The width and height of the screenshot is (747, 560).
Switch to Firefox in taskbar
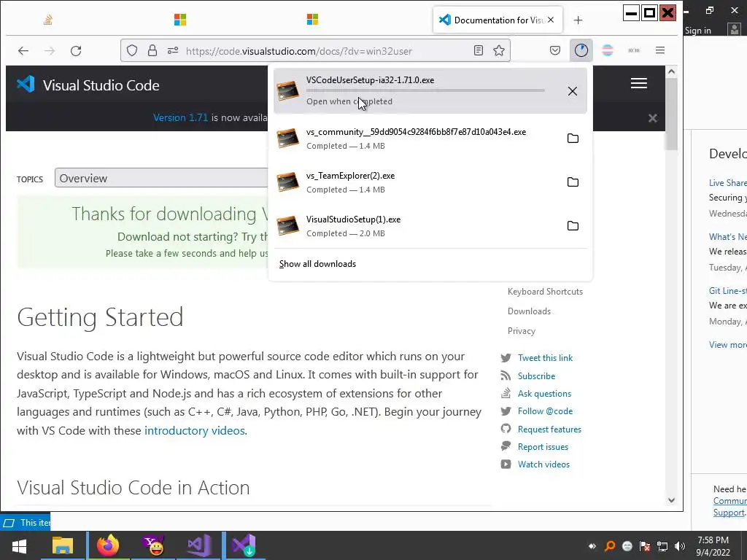pos(108,545)
